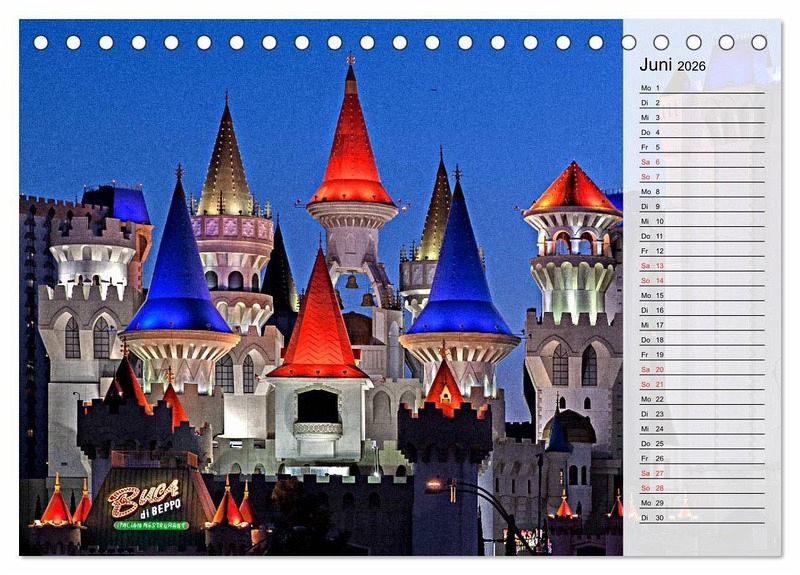Image resolution: width=800 pixels, height=575 pixels.
Task: Click the Buca di Beppo neon sign
Action: [146, 498]
